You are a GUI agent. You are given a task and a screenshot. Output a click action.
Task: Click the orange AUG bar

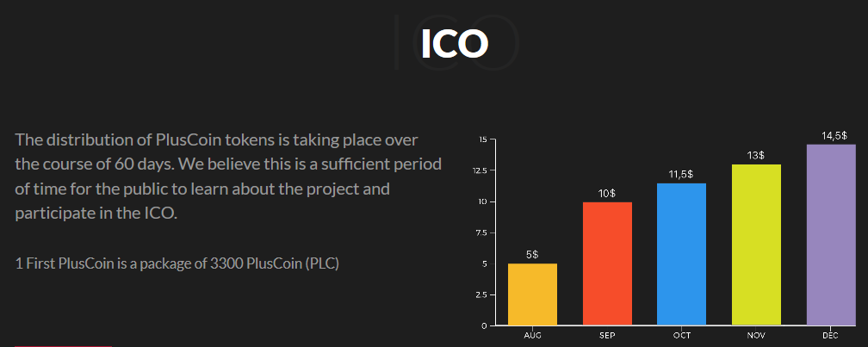click(x=532, y=294)
